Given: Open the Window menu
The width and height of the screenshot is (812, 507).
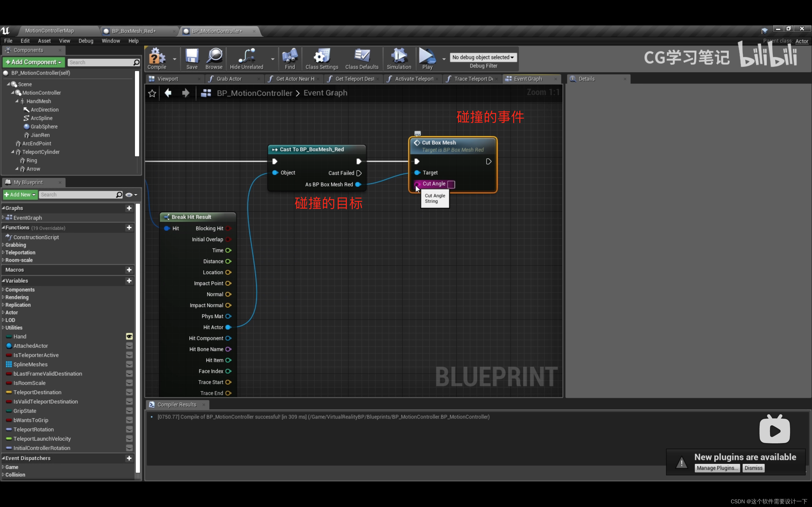Looking at the screenshot, I should point(111,41).
